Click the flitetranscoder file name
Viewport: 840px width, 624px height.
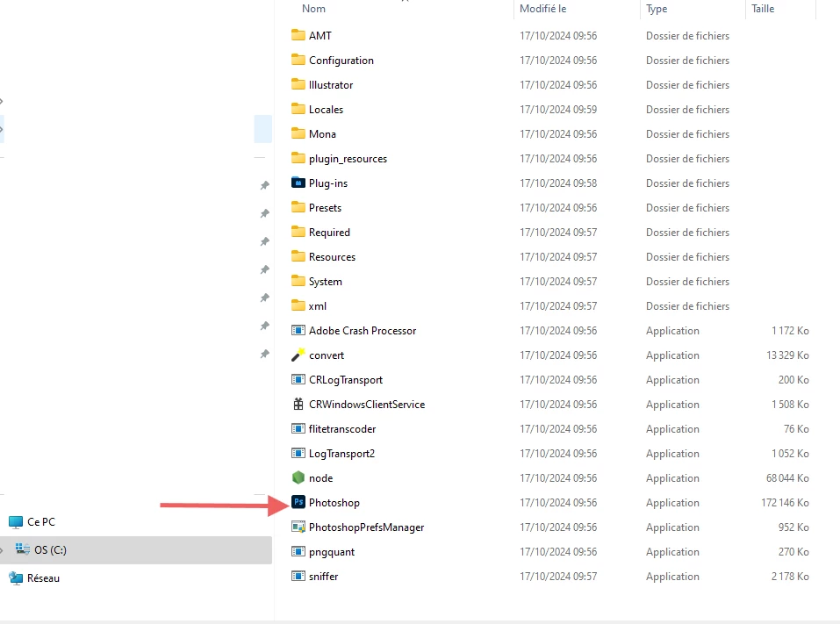click(342, 429)
